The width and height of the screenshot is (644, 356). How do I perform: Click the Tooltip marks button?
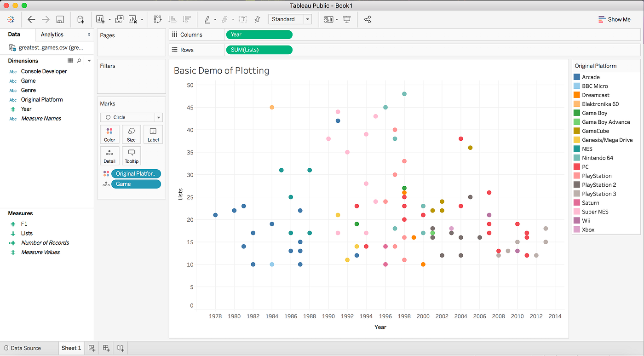coord(131,156)
